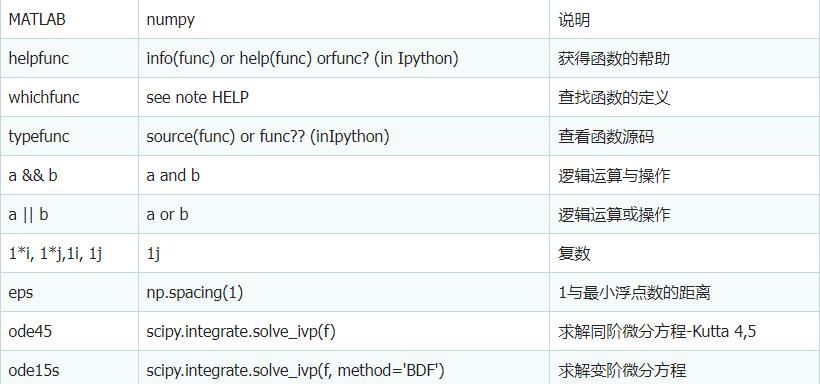Select the helpfunc cell

pyautogui.click(x=70, y=58)
